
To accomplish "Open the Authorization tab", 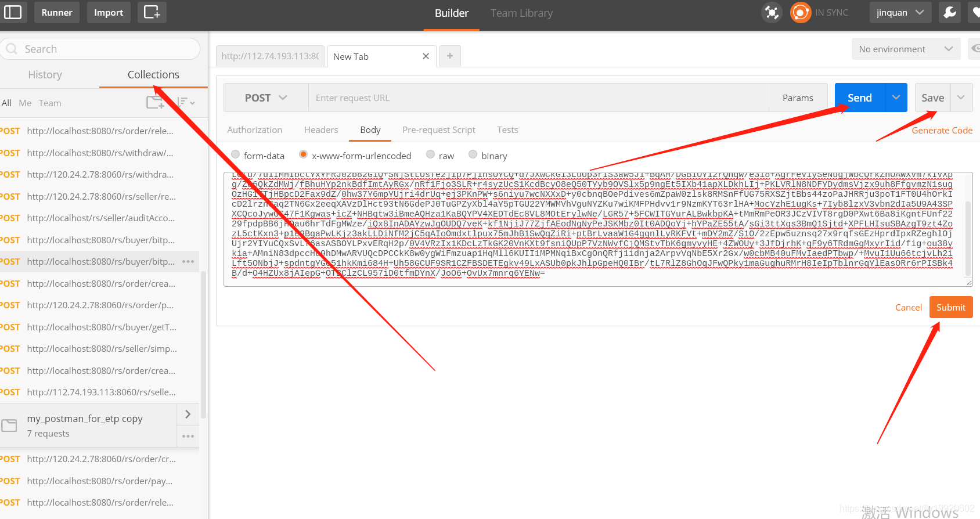I will 255,130.
